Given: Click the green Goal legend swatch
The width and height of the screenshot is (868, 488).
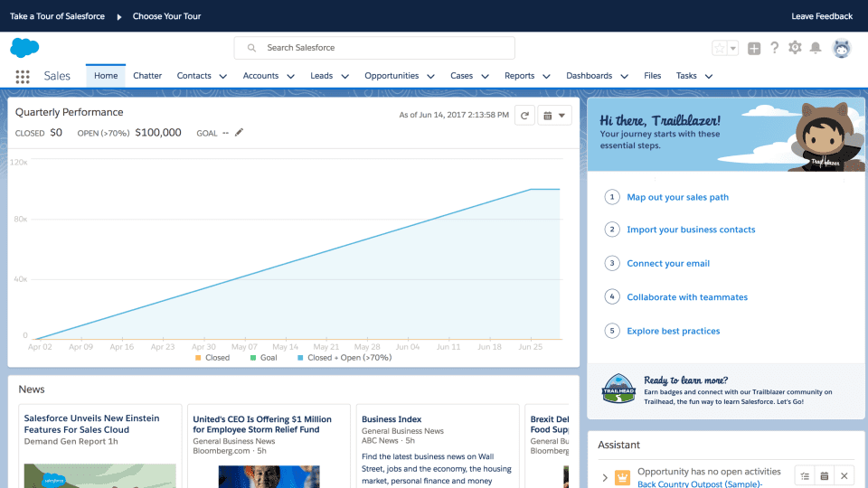Looking at the screenshot, I should click(253, 358).
